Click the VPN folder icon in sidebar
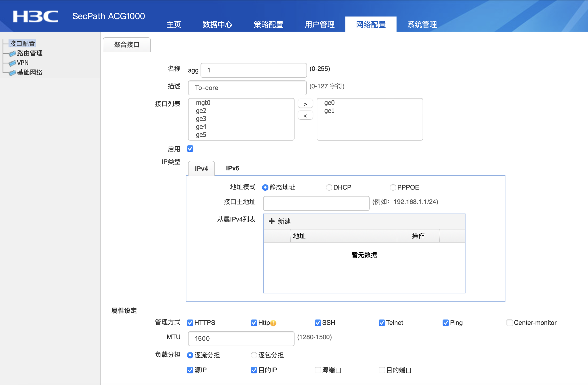Screen dimensions: 588x385 click(x=12, y=63)
